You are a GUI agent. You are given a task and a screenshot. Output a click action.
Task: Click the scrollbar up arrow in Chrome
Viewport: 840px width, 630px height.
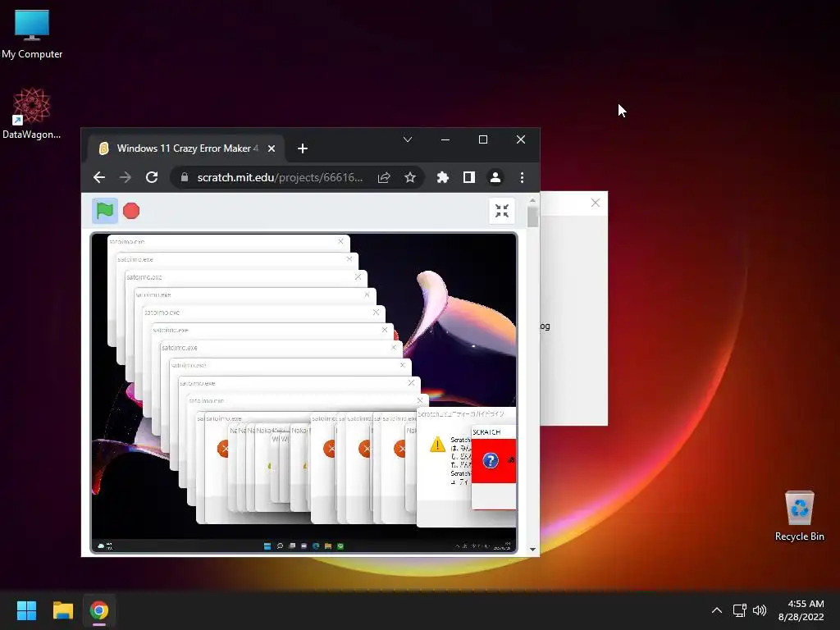[x=532, y=201]
